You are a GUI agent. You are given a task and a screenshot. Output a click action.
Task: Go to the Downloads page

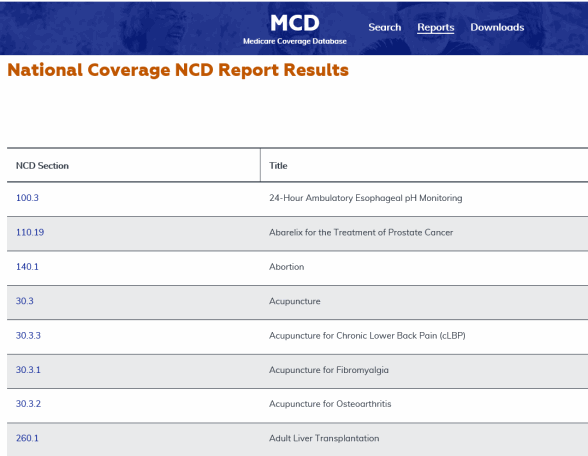click(497, 27)
